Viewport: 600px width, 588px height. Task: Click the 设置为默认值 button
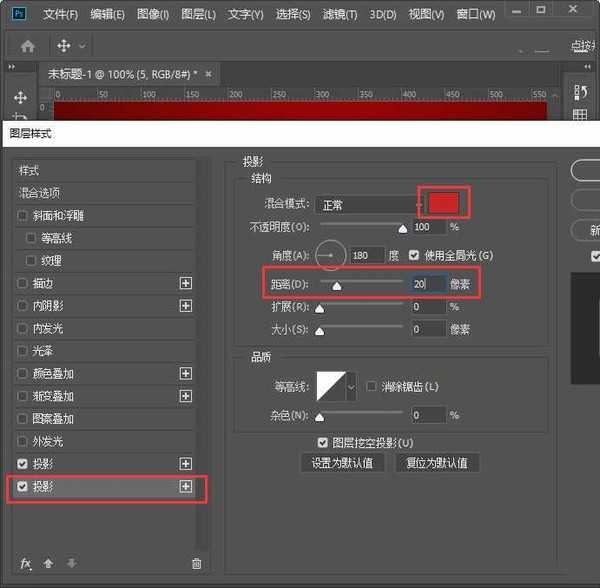(x=342, y=463)
